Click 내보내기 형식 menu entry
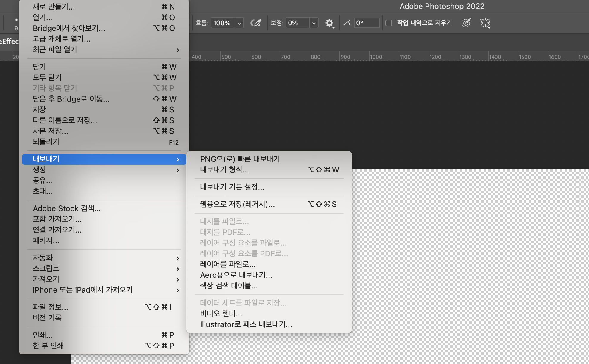Image resolution: width=589 pixels, height=364 pixels. click(x=224, y=170)
